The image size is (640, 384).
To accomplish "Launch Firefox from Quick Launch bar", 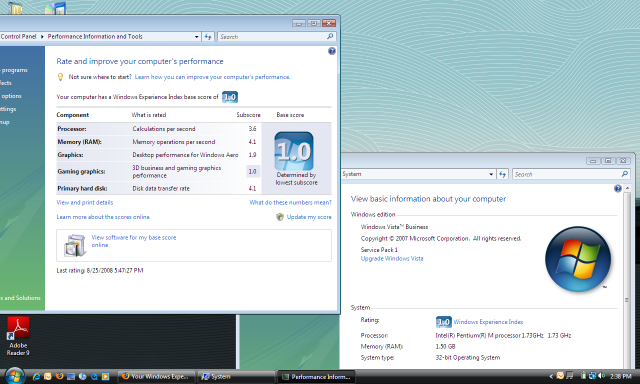I will coord(60,376).
